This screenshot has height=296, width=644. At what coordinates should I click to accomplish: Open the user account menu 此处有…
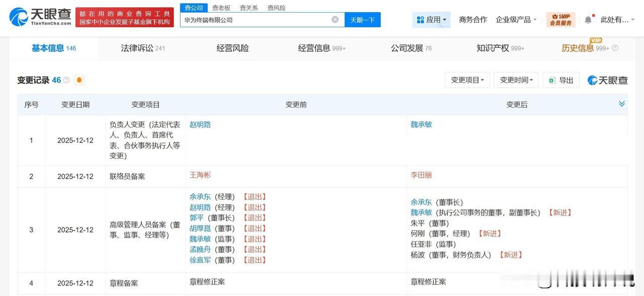point(618,20)
